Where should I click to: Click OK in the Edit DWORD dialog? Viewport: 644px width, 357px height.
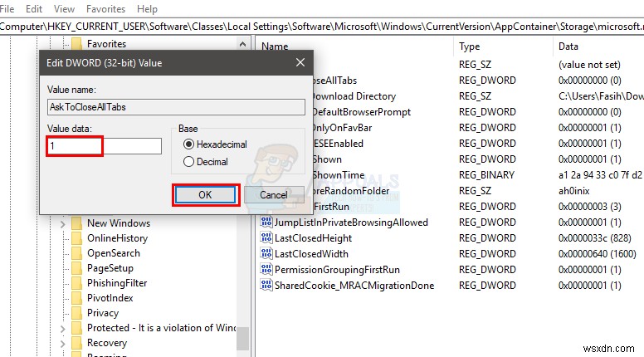205,195
